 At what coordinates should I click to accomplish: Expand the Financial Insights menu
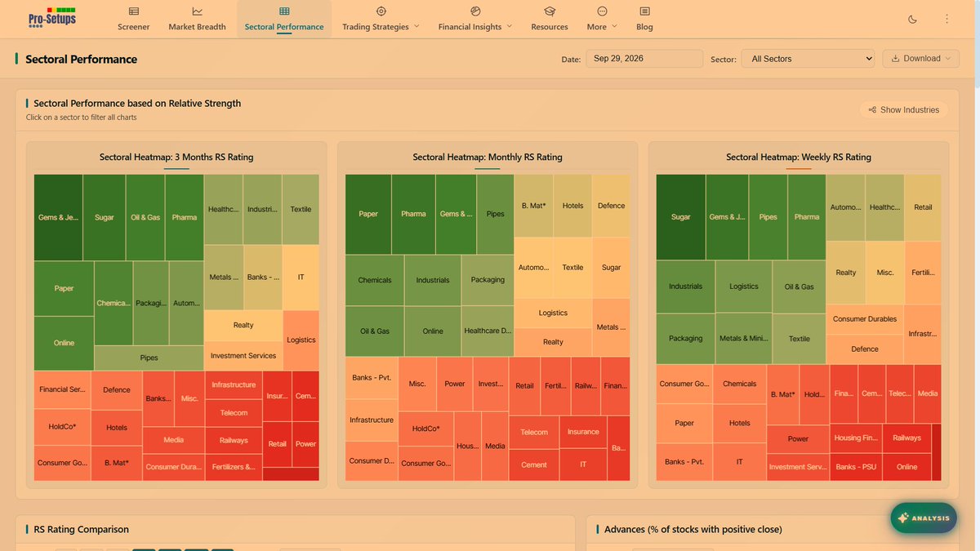pos(475,19)
